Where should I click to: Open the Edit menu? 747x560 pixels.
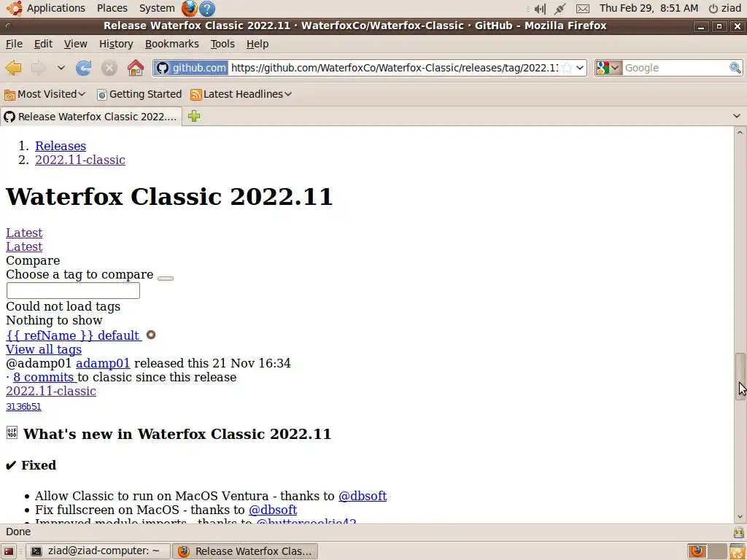[x=43, y=44]
